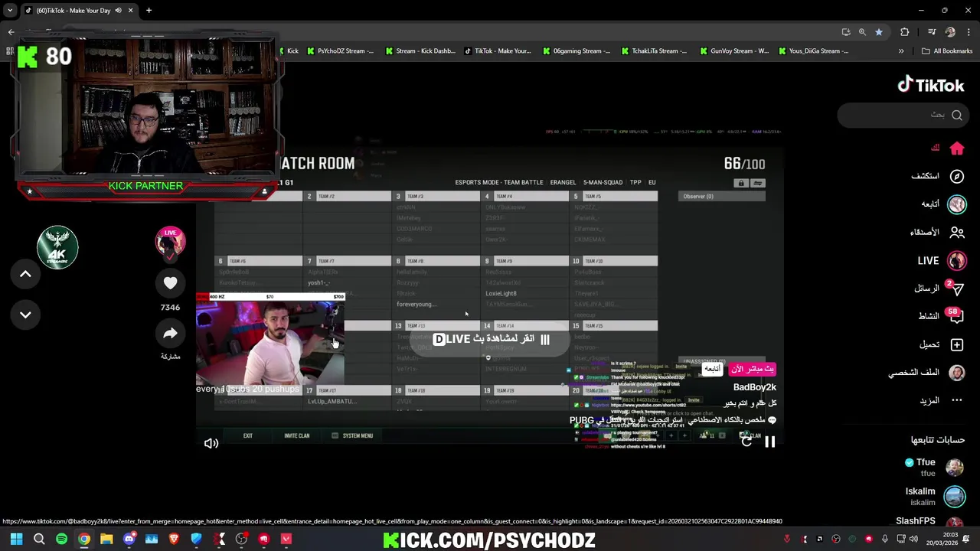Open followed account SlashFPS
The height and width of the screenshot is (551, 980).
[x=929, y=522]
